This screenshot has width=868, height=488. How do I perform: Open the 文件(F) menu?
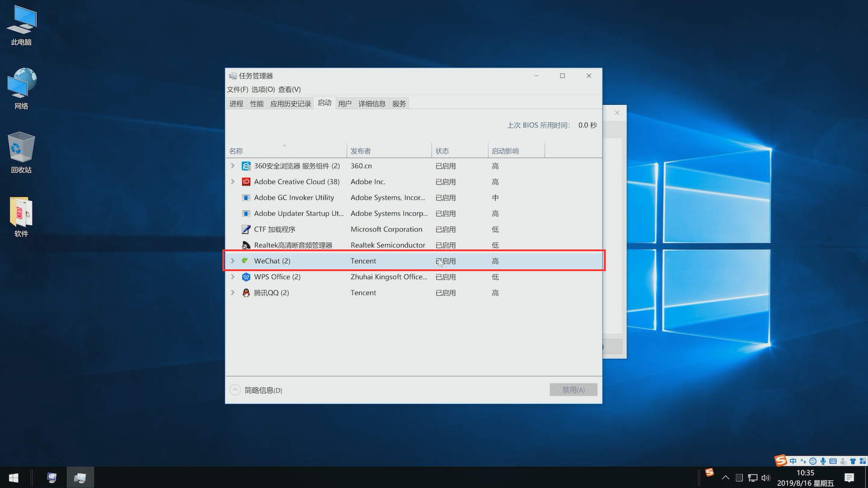coord(237,89)
